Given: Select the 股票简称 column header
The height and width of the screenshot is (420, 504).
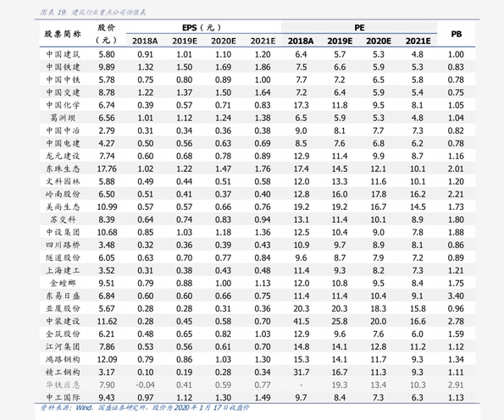Looking at the screenshot, I should click(x=63, y=34).
